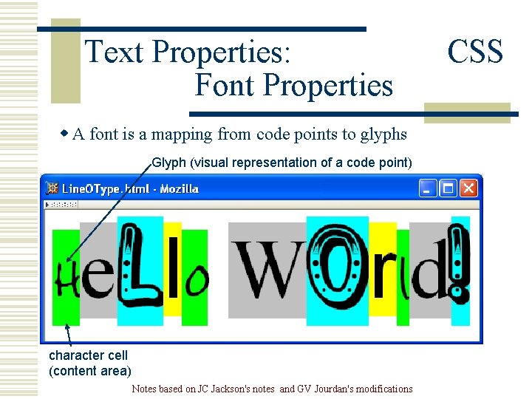Click the Mozilla window app icon
The width and height of the screenshot is (532, 399).
click(x=52, y=188)
